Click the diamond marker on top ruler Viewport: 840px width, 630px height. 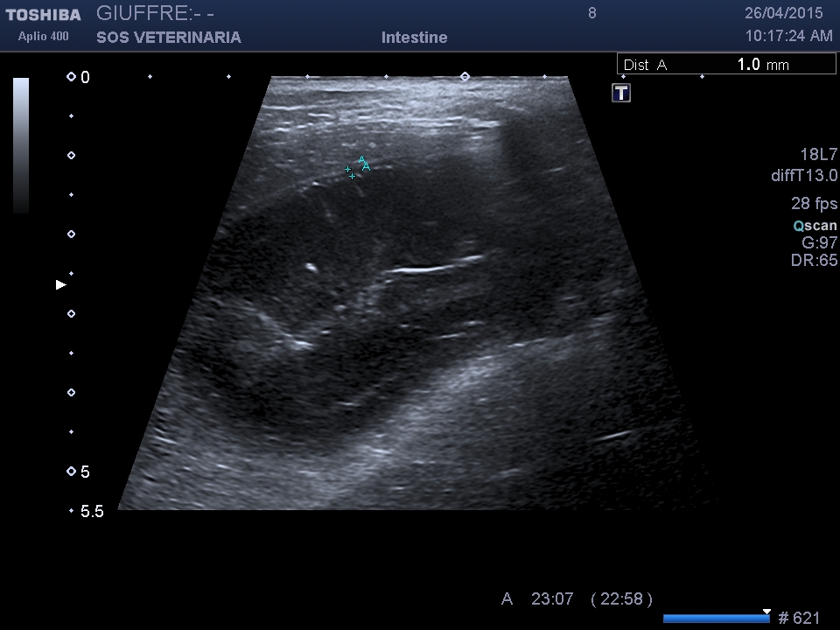[465, 77]
